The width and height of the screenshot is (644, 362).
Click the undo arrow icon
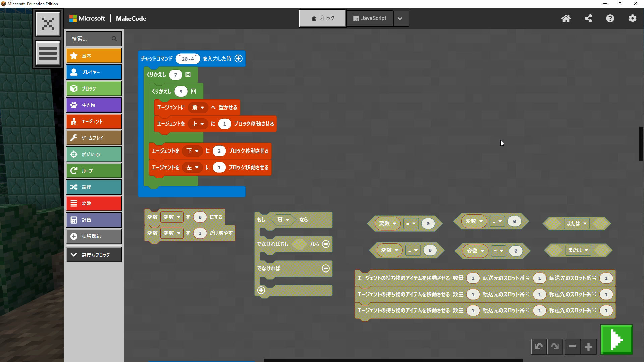(x=539, y=347)
